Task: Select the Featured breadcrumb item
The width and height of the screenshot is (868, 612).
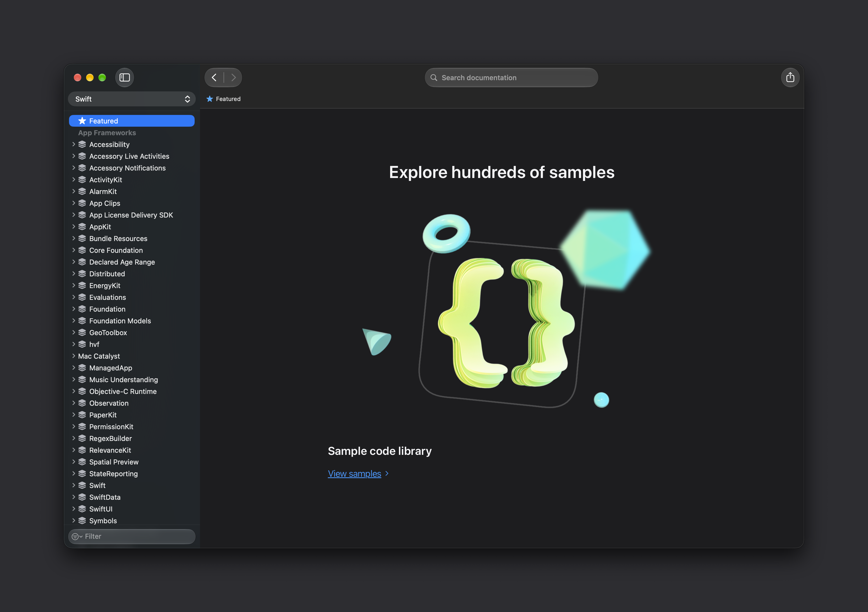Action: [224, 99]
